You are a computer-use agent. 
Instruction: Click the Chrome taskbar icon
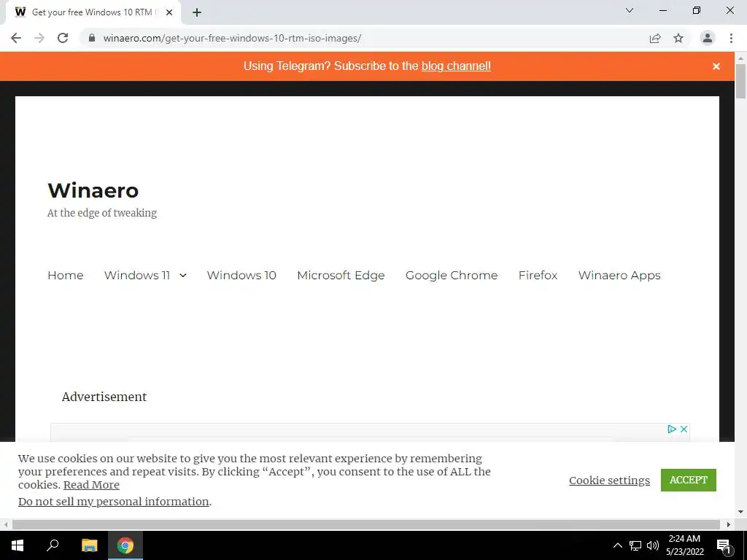(x=125, y=545)
